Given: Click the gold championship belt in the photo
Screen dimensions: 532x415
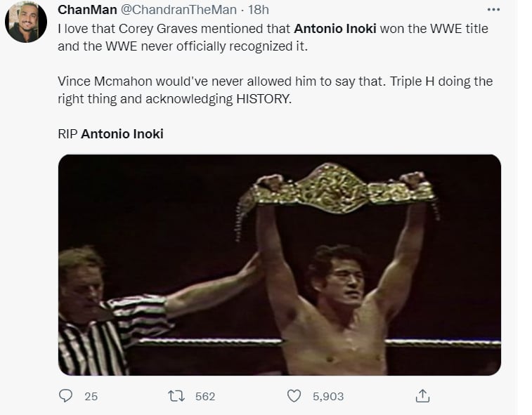Looking at the screenshot, I should tap(336, 192).
